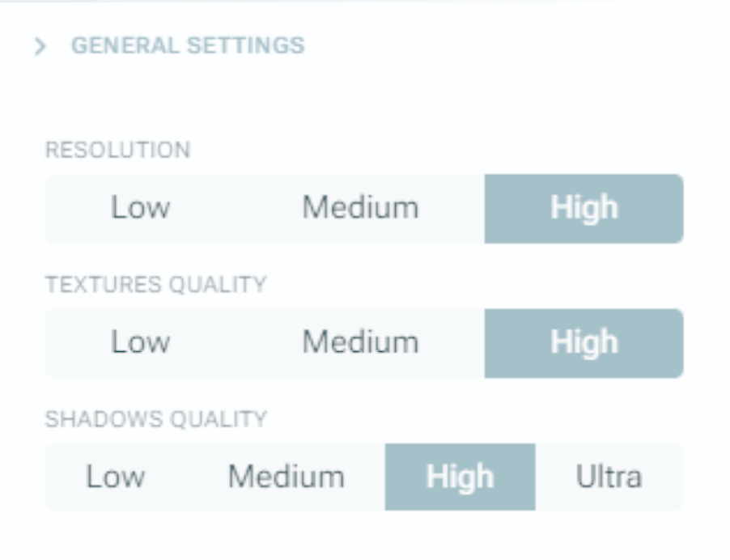The height and width of the screenshot is (560, 730).
Task: Choose Medium for Resolution
Action: click(360, 208)
